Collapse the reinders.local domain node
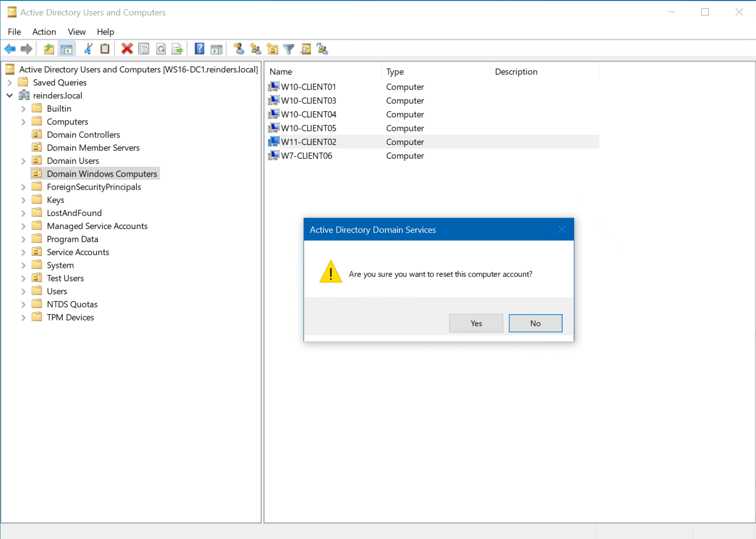 coord(10,95)
